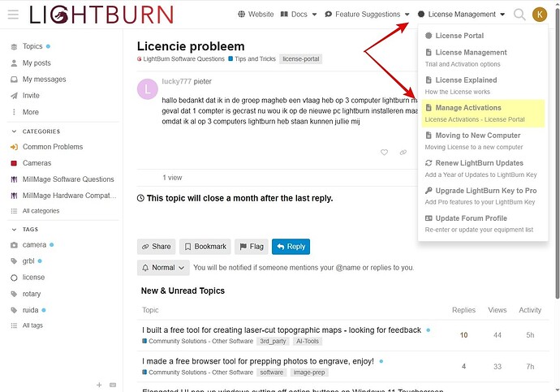
Task: Open topographic maps tool topic
Action: [x=282, y=330]
